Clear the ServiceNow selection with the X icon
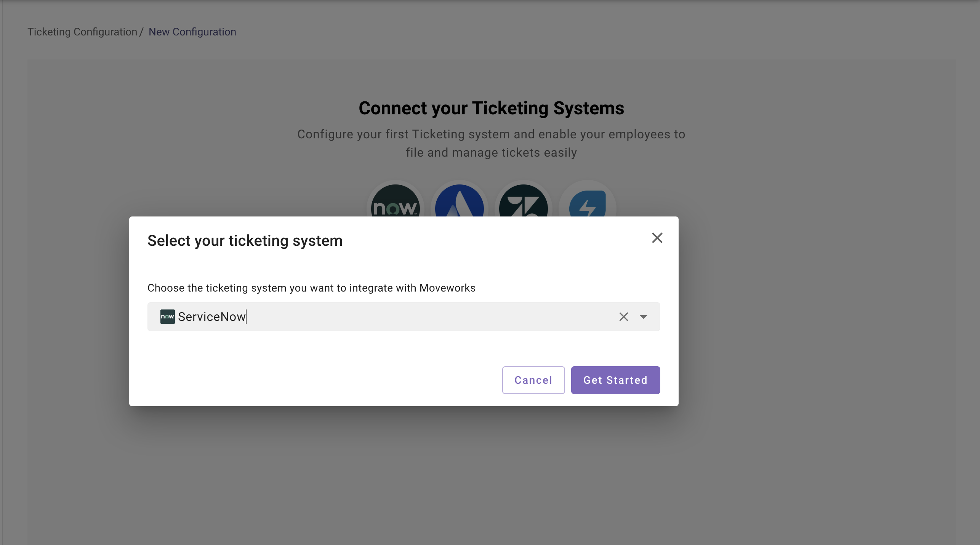 click(623, 317)
